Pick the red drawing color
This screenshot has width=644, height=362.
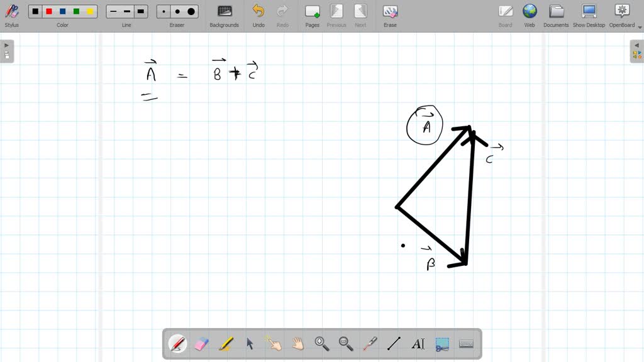[49, 11]
